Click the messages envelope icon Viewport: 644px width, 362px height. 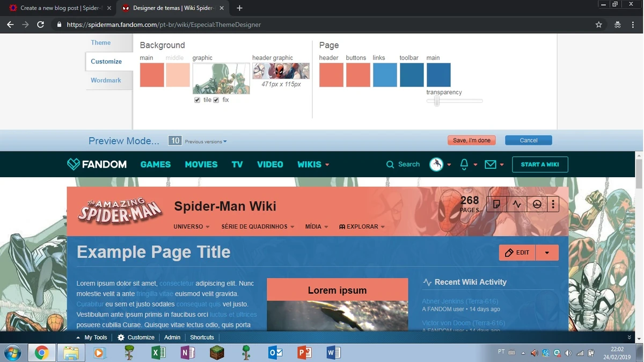click(492, 164)
